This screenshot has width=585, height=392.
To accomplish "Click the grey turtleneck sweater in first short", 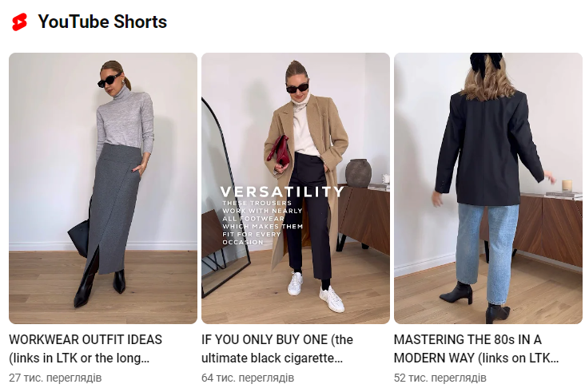I will (x=125, y=121).
